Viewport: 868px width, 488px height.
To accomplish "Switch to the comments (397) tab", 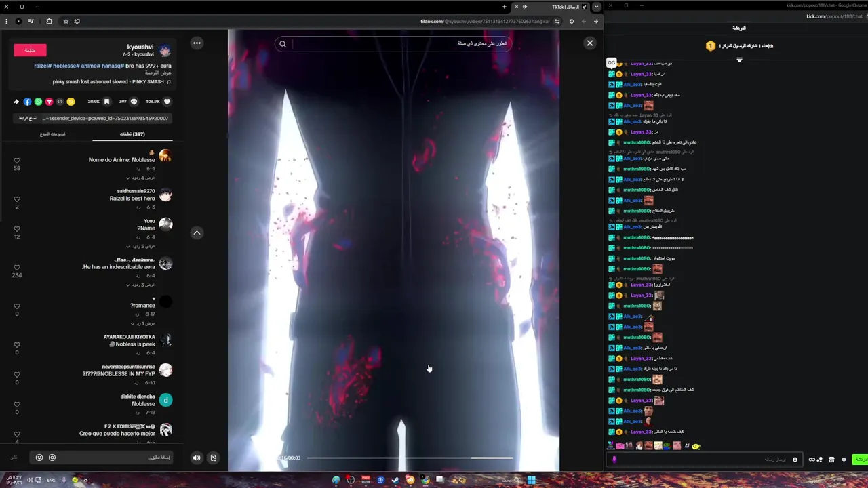I will [132, 134].
